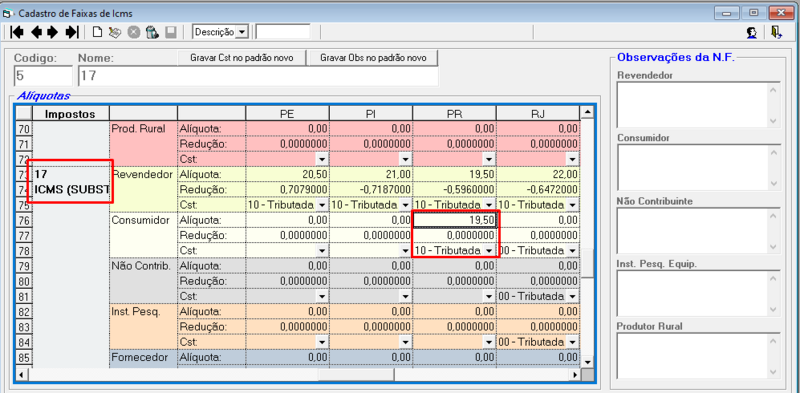The height and width of the screenshot is (393, 800).
Task: Open Revendedor Cst dropdown in PR column
Action: pos(489,205)
